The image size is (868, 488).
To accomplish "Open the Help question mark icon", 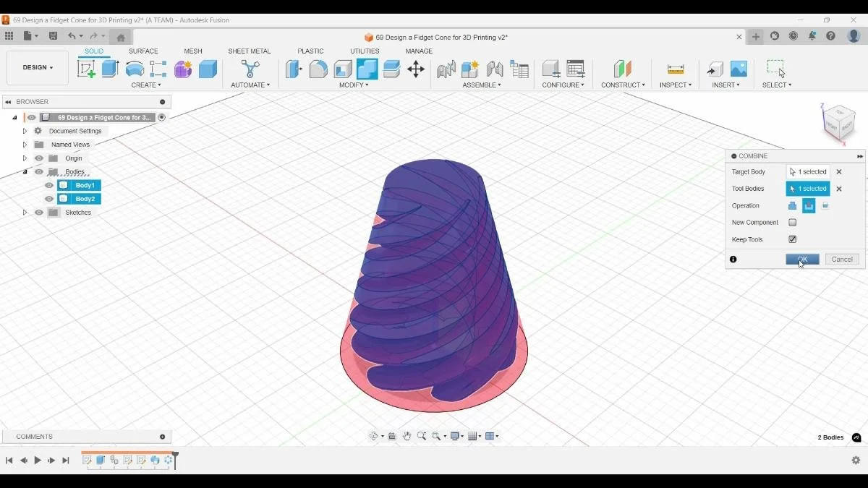I will (x=831, y=36).
